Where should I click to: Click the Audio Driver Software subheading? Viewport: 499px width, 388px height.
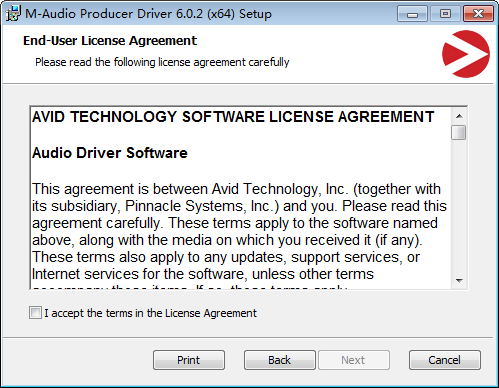110,153
